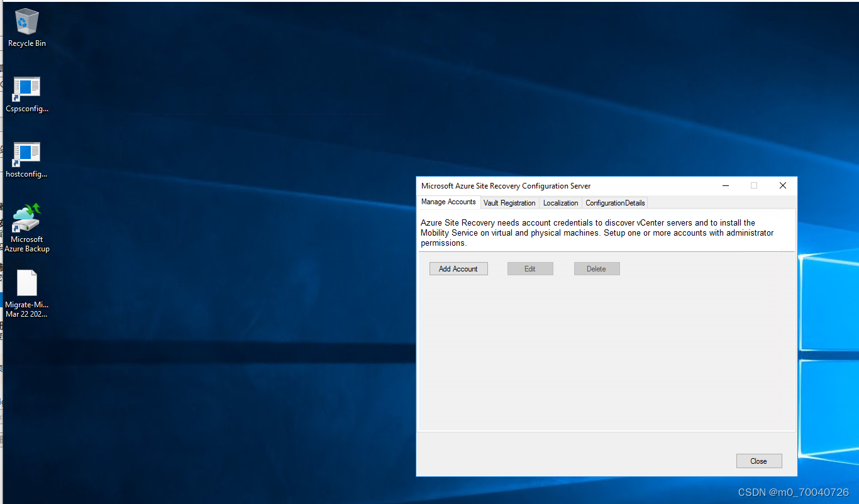Select the Migrate-Mi file on desktop

pyautogui.click(x=26, y=293)
